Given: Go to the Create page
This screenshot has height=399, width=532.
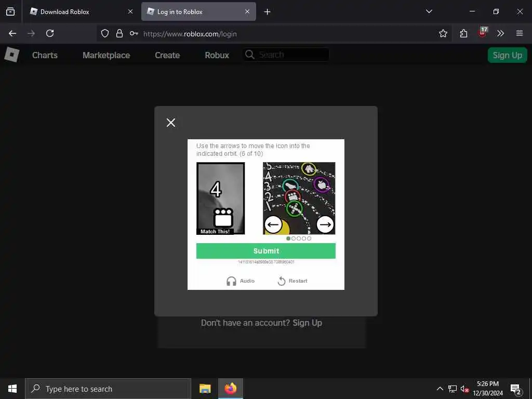Looking at the screenshot, I should point(167,55).
